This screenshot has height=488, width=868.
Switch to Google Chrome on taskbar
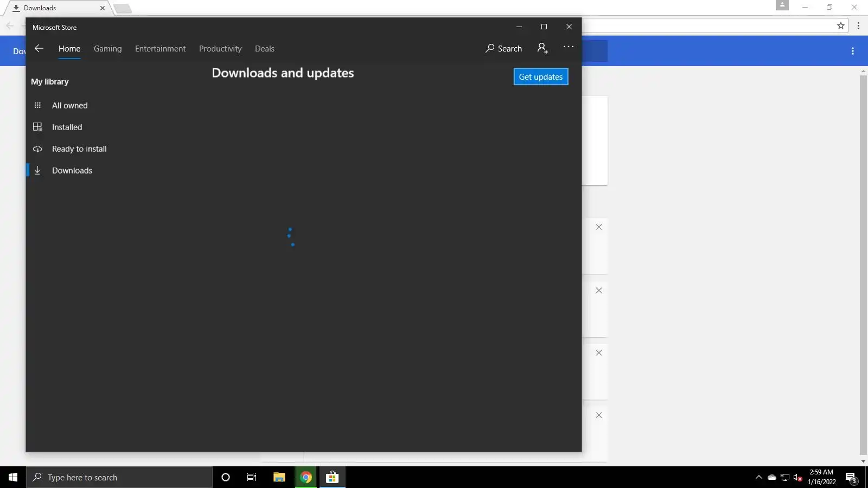pyautogui.click(x=306, y=477)
